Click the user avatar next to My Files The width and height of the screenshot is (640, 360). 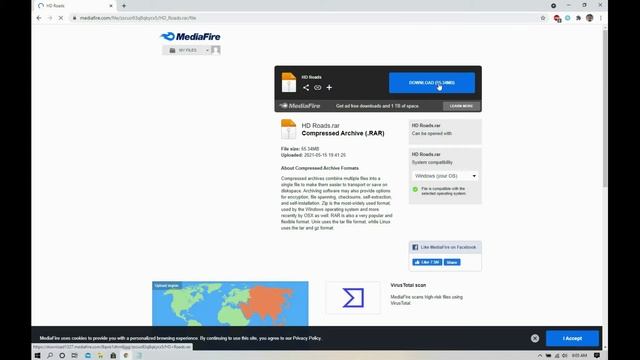click(x=216, y=50)
